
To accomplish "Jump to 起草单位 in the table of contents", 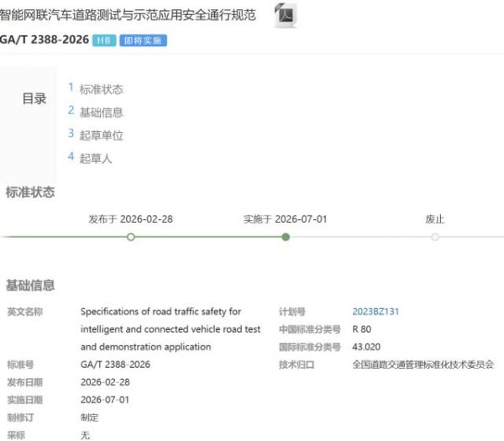I will pyautogui.click(x=102, y=135).
